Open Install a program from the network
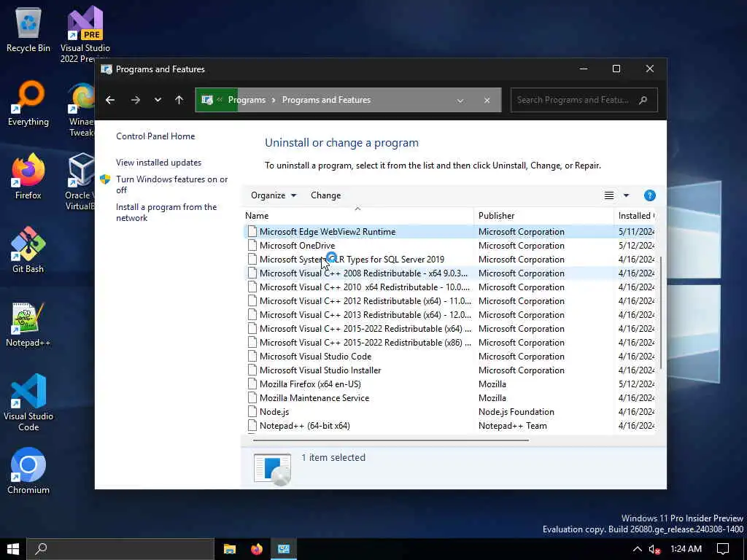This screenshot has height=560, width=747. tap(166, 212)
